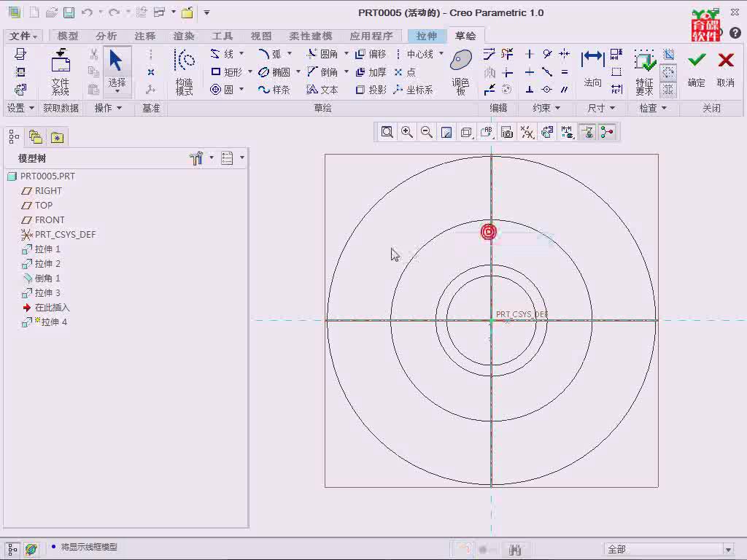Open the 中心线 (Centerline) dropdown arrow
This screenshot has width=747, height=560.
(x=441, y=53)
